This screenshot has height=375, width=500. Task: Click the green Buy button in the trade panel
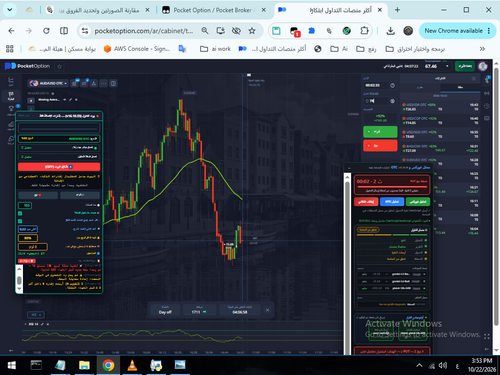(x=380, y=132)
